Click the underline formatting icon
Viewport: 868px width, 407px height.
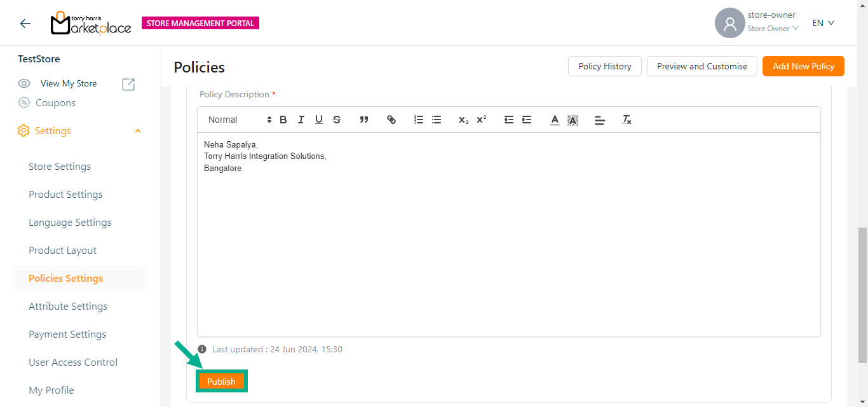319,120
